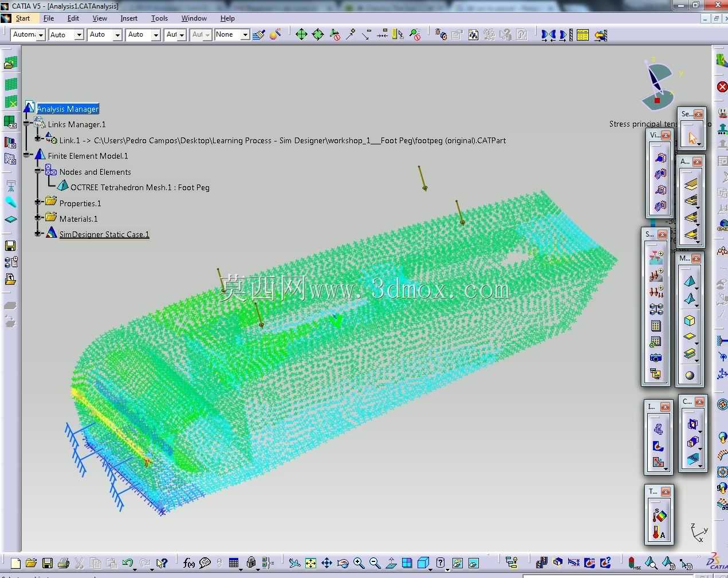Click the Zoom In icon
728x578 pixels.
359,564
